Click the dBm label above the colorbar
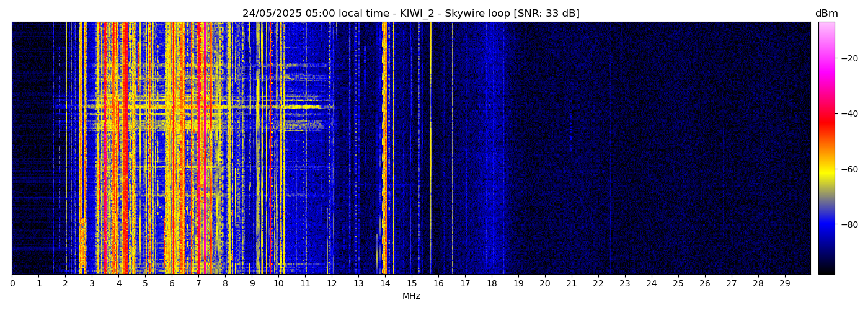 tap(826, 14)
